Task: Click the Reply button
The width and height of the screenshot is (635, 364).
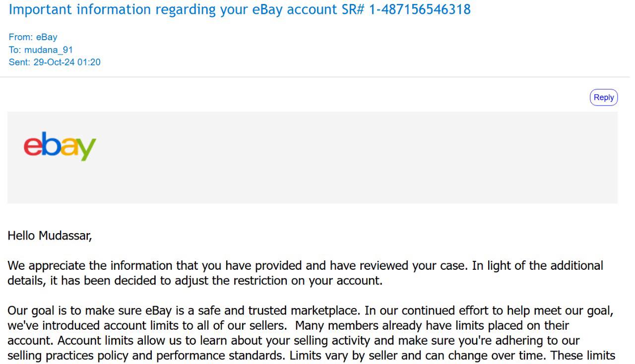Action: pos(603,98)
